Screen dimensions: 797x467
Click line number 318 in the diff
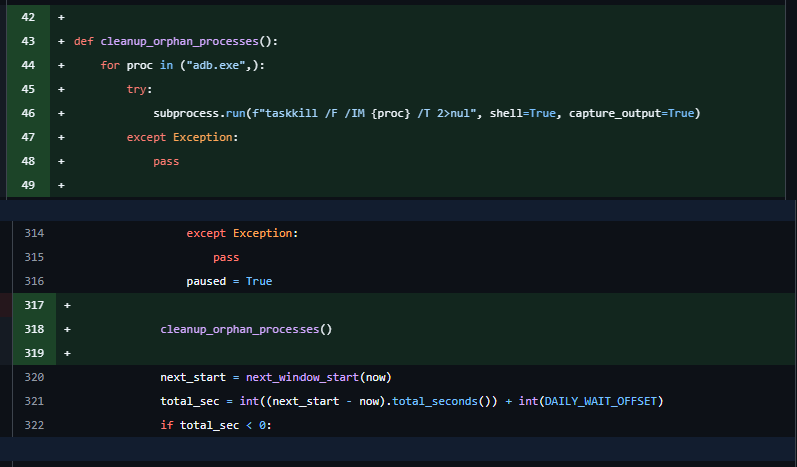(34, 329)
